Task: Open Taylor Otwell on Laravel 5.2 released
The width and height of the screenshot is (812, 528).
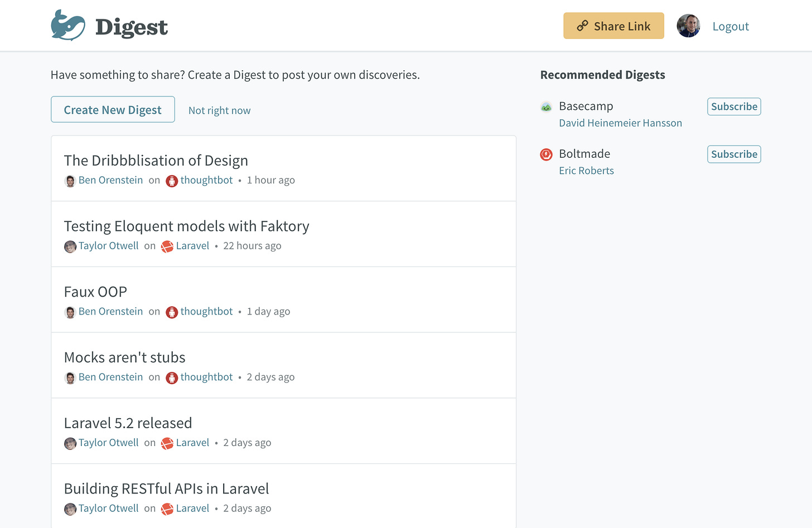Action: click(x=108, y=443)
